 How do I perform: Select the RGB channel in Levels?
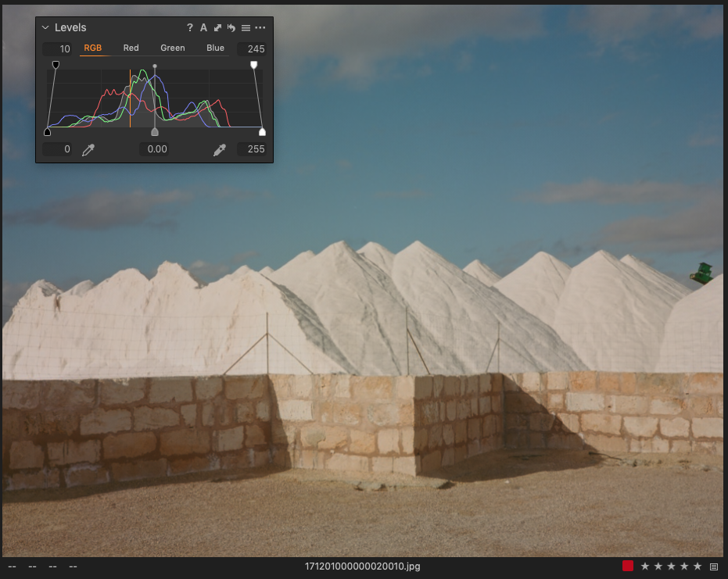click(x=93, y=48)
